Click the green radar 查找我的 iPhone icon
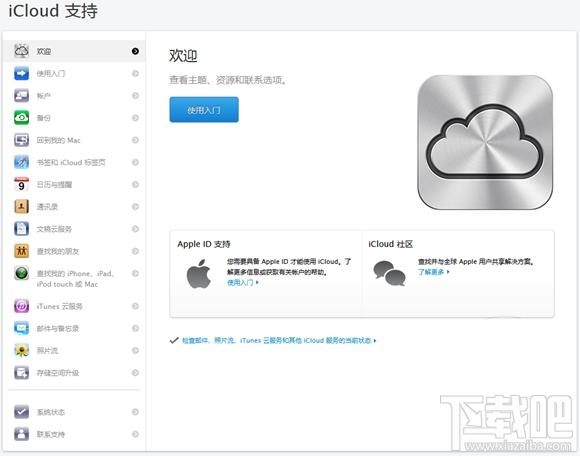 tap(21, 273)
